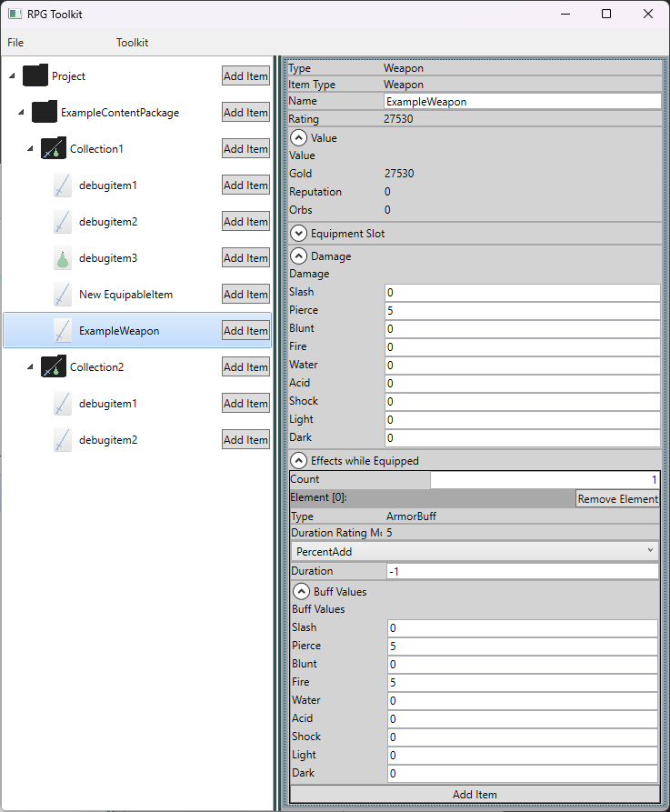The width and height of the screenshot is (670, 812).
Task: Open the File menu
Action: click(x=15, y=43)
